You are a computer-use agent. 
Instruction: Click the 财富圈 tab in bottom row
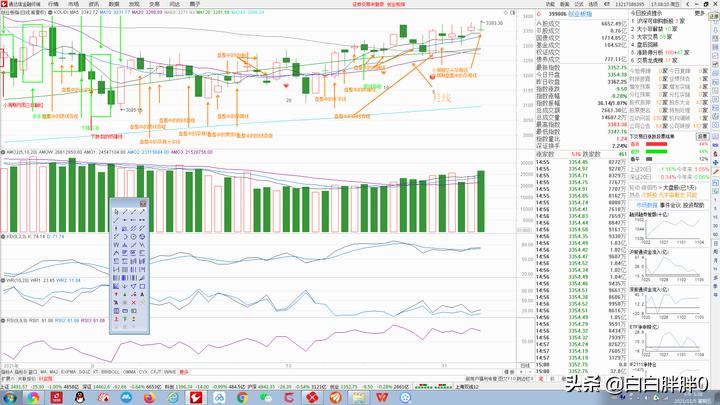(45, 379)
